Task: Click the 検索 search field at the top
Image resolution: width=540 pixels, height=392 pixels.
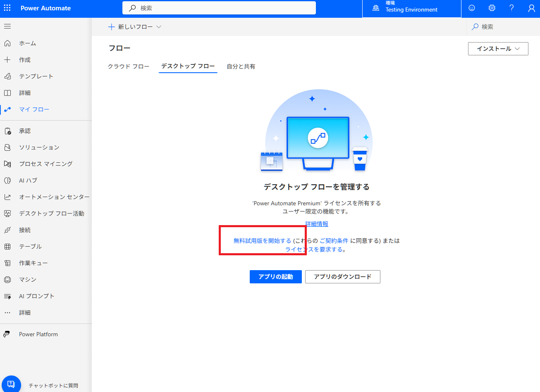Action: [x=219, y=7]
